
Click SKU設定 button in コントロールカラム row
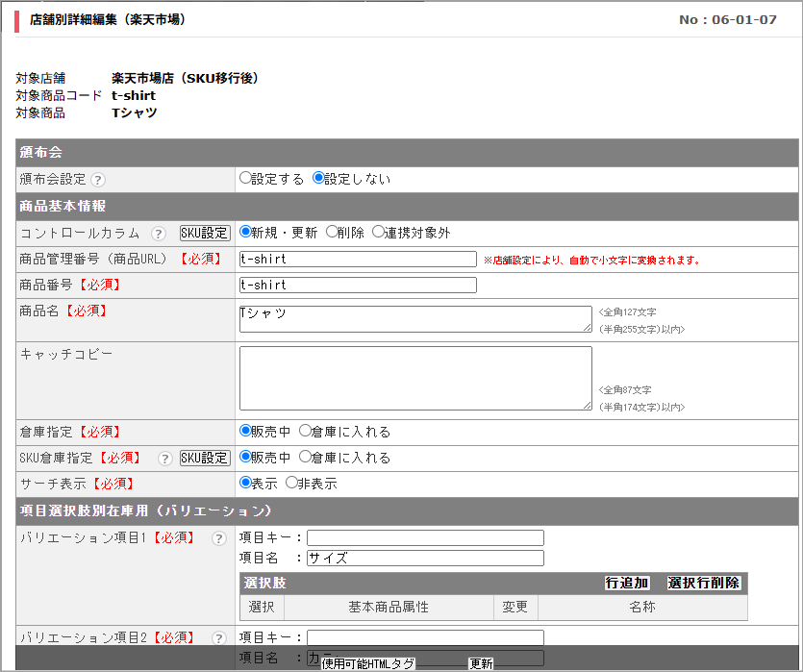205,233
